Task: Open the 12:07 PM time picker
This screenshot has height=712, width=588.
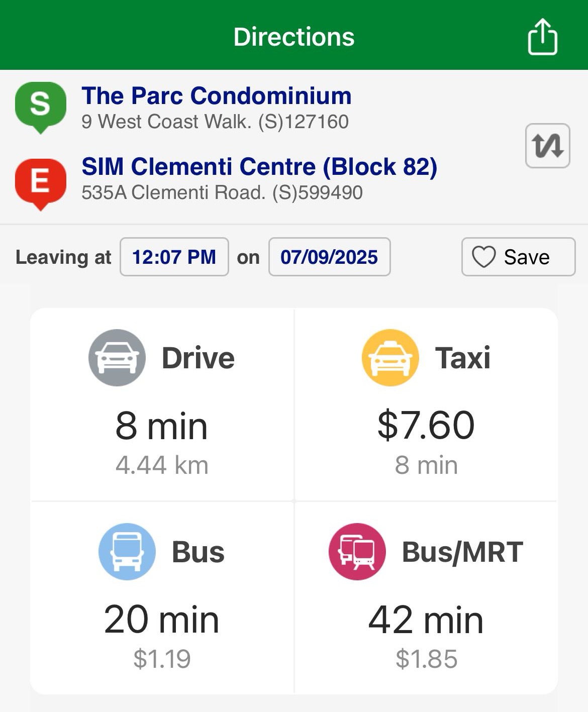Action: (174, 257)
